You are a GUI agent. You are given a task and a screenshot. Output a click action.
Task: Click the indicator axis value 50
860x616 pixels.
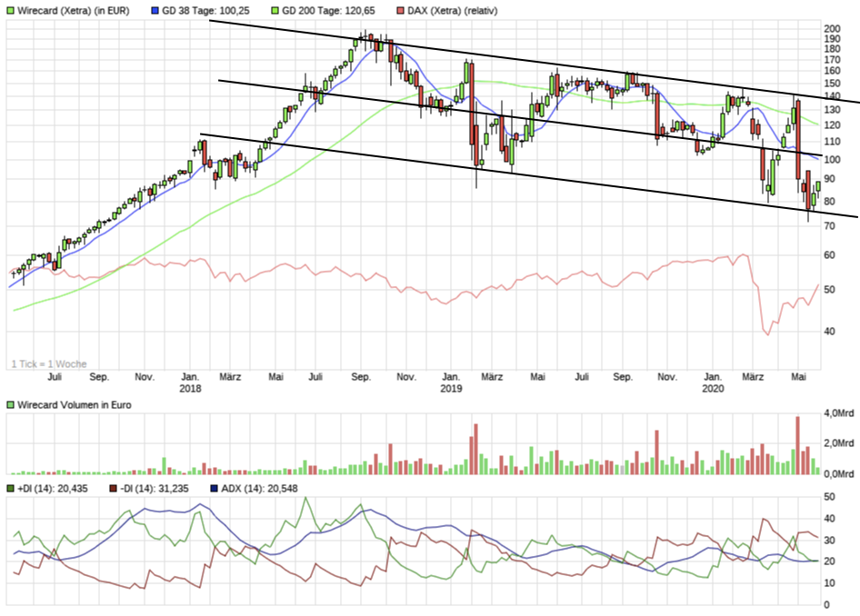coord(830,497)
